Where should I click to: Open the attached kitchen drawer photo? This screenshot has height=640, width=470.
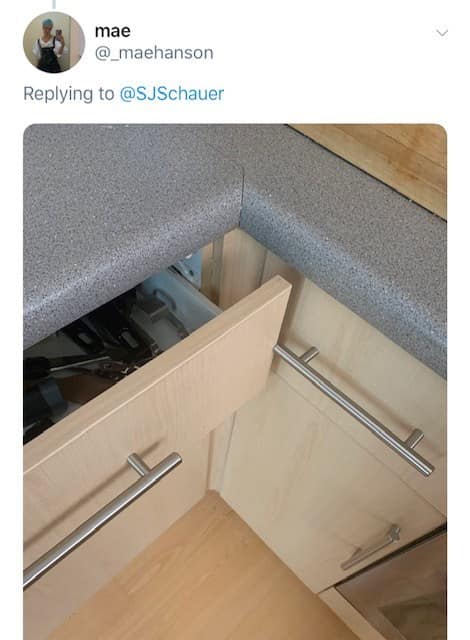(235, 382)
